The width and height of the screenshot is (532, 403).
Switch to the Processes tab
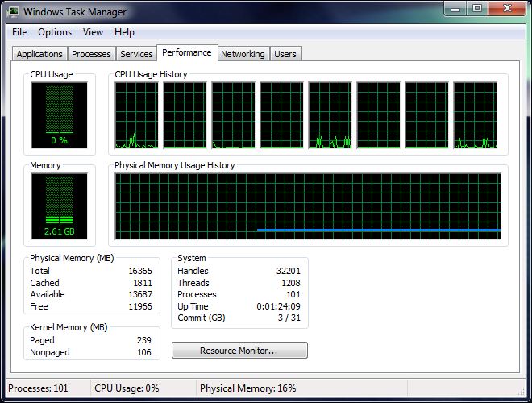coord(91,54)
